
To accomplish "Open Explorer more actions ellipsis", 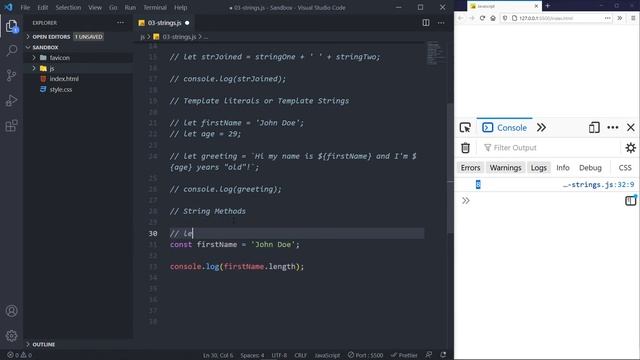I will pos(120,23).
